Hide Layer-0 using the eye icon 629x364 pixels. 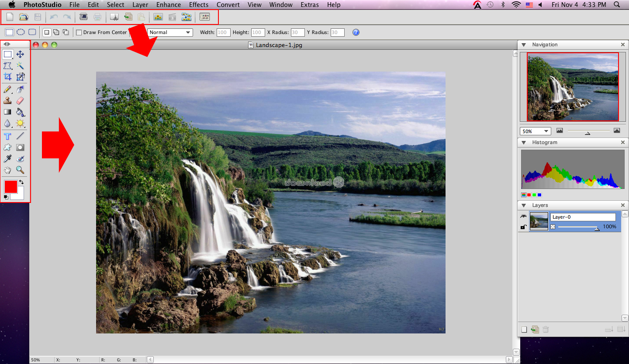pos(523,216)
